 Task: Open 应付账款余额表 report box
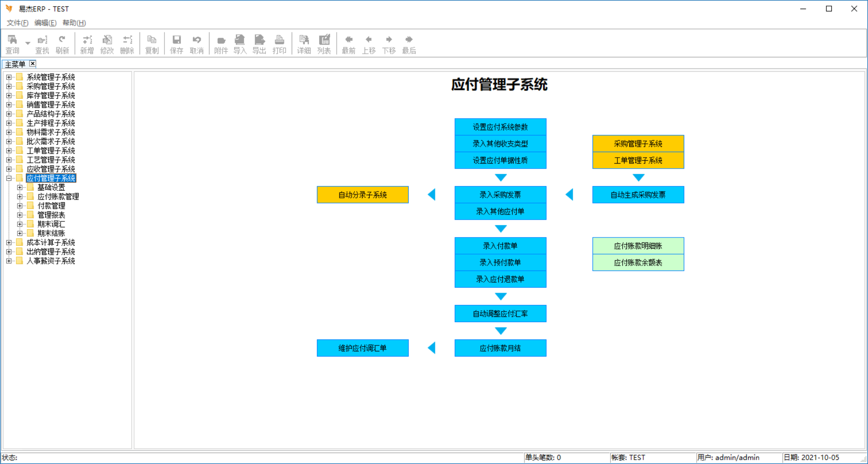pyautogui.click(x=638, y=262)
